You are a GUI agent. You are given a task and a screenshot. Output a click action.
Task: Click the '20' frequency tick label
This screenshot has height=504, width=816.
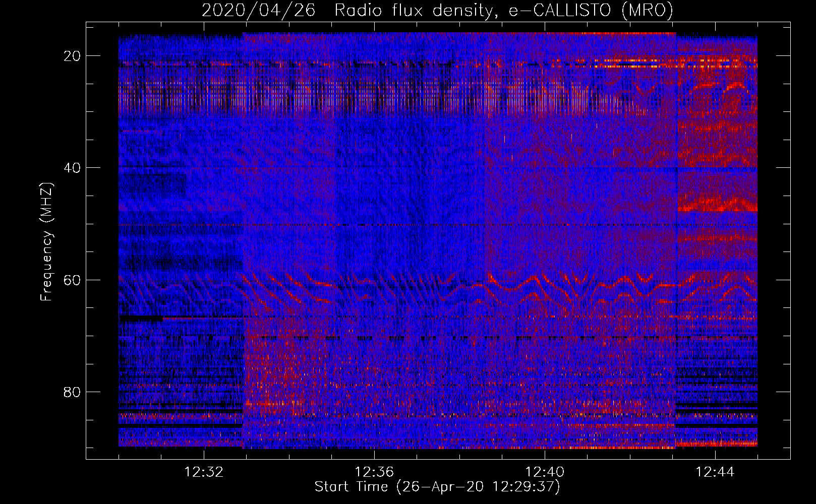(72, 56)
